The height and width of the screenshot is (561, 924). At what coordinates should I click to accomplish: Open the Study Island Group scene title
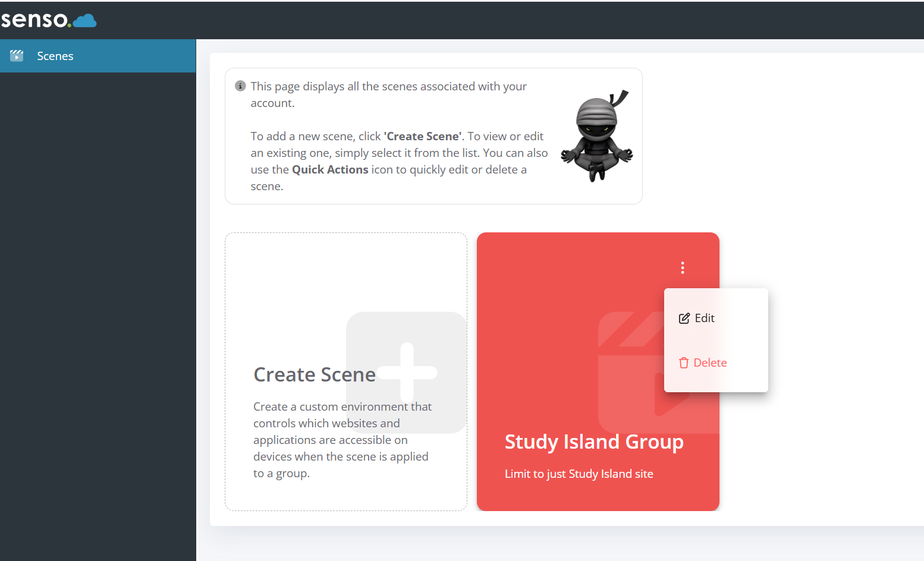pyautogui.click(x=594, y=442)
